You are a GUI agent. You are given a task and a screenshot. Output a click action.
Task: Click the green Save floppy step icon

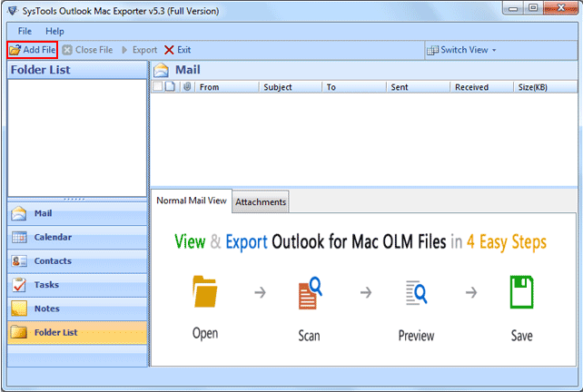[x=521, y=292]
